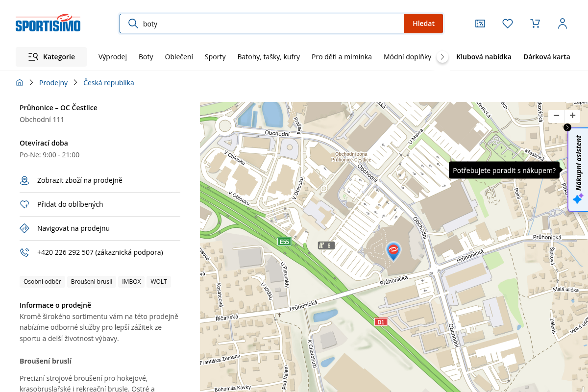Close the shopping assistant tooltip

567,127
